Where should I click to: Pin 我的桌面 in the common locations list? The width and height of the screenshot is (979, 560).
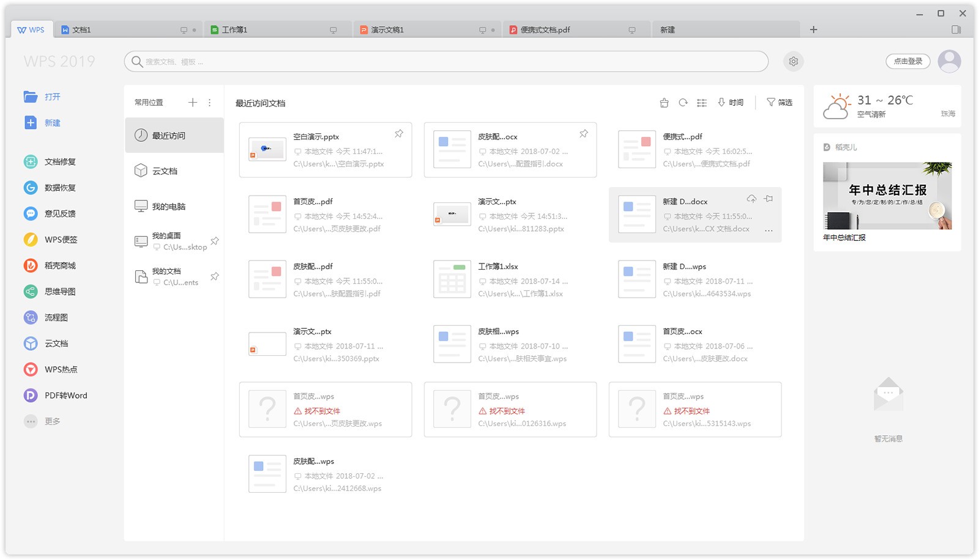[214, 240]
